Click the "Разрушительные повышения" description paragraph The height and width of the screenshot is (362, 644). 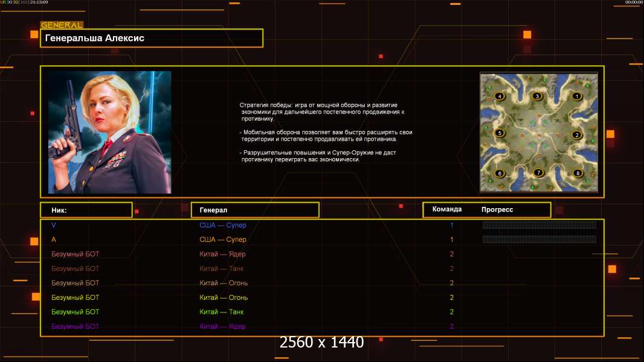(318, 156)
